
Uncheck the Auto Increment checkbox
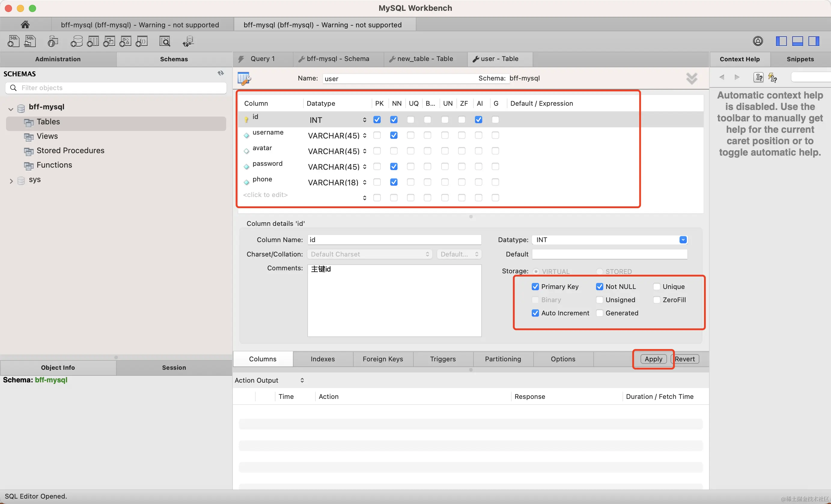pos(535,313)
